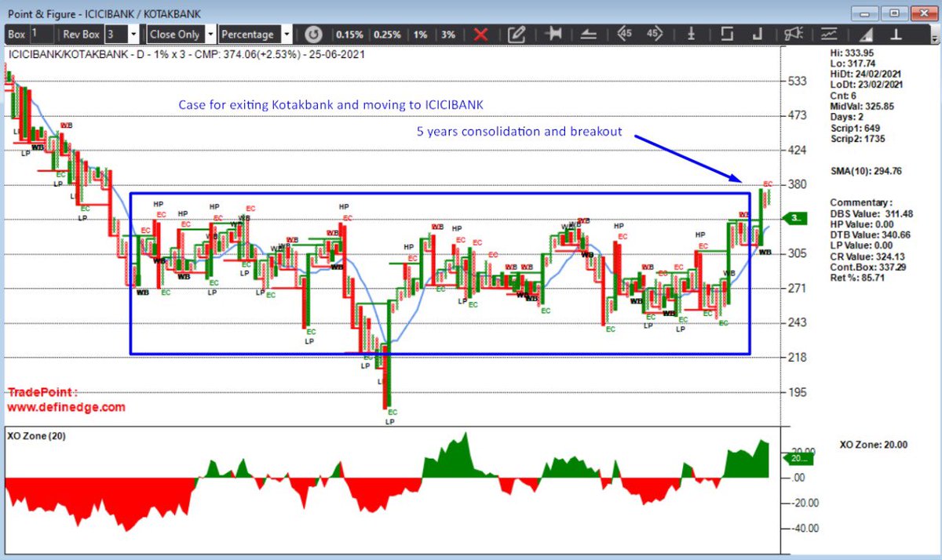Click the Box value input field

pos(42,34)
